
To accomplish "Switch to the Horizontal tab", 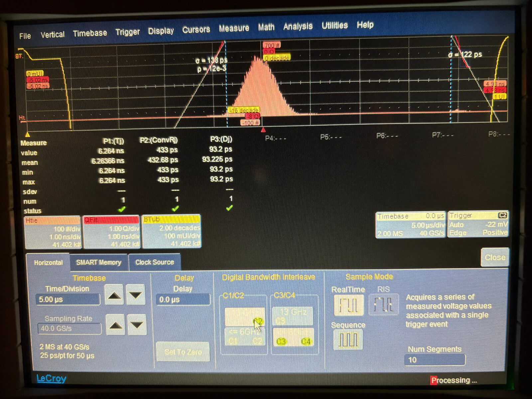I will pos(48,262).
